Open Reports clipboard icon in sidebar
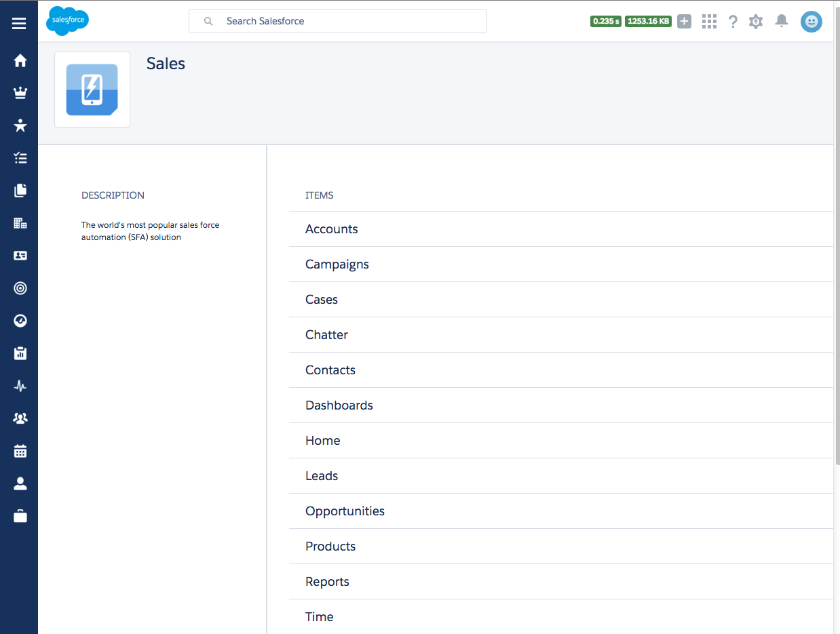This screenshot has width=840, height=634. click(20, 353)
